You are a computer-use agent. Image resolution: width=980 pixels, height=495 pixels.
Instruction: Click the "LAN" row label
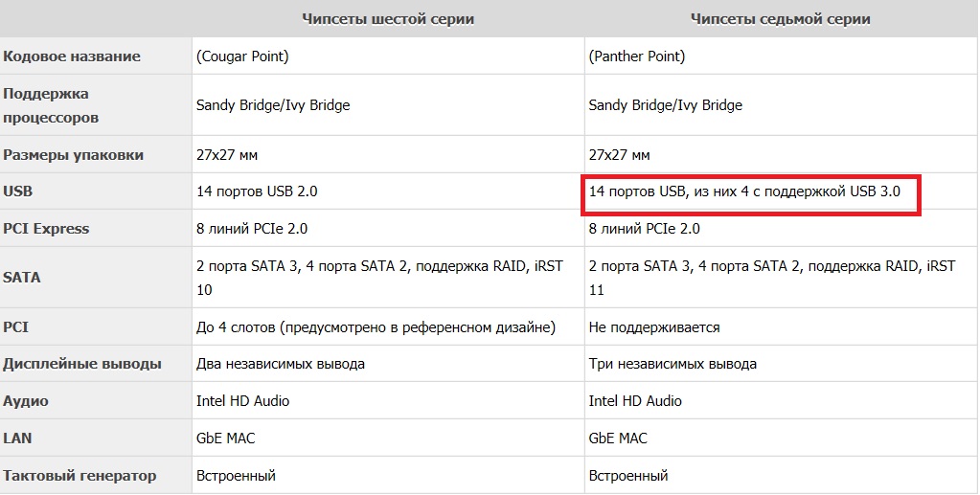pos(18,439)
